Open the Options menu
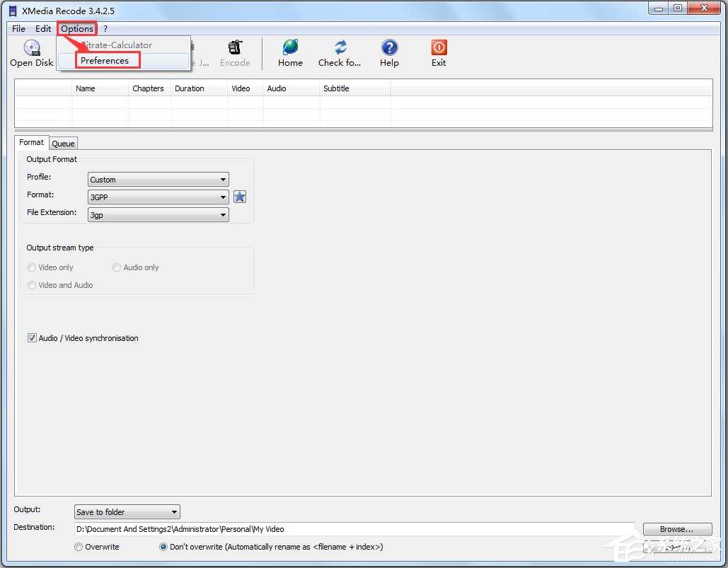The height and width of the screenshot is (568, 728). [x=76, y=28]
